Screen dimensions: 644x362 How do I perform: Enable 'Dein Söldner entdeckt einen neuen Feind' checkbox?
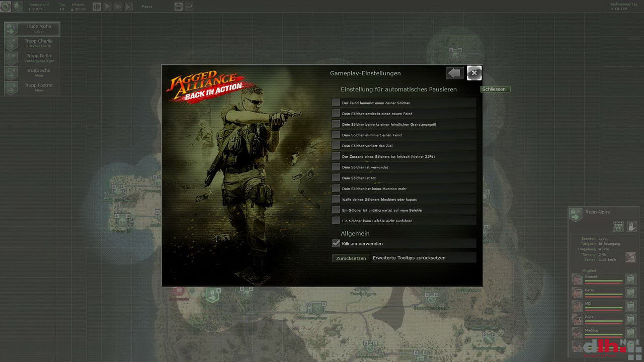336,113
